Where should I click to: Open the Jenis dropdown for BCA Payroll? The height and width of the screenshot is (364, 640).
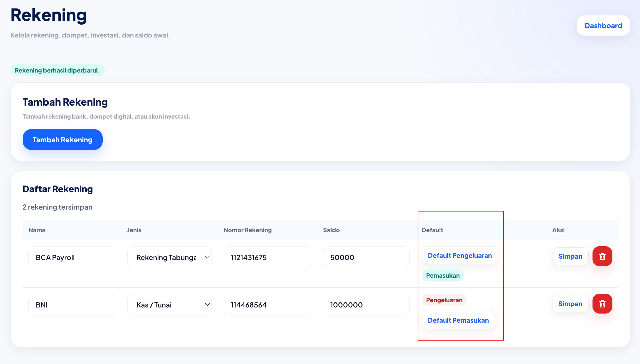point(170,257)
